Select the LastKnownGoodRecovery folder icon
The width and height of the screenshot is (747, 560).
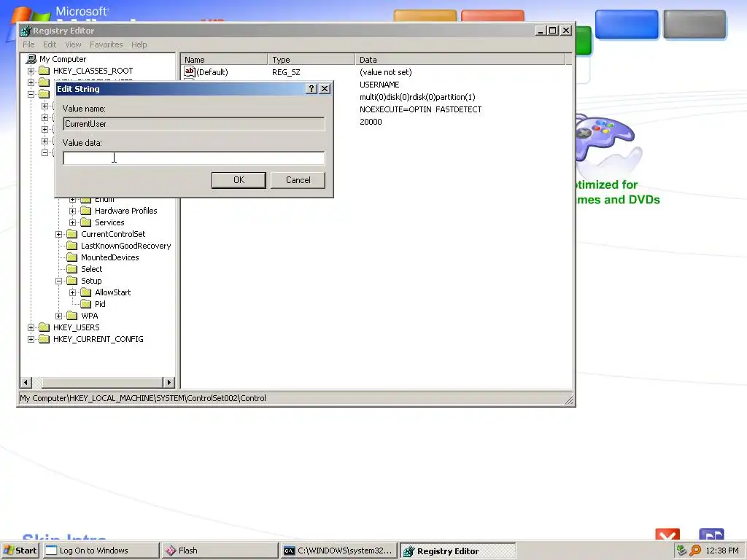(72, 246)
